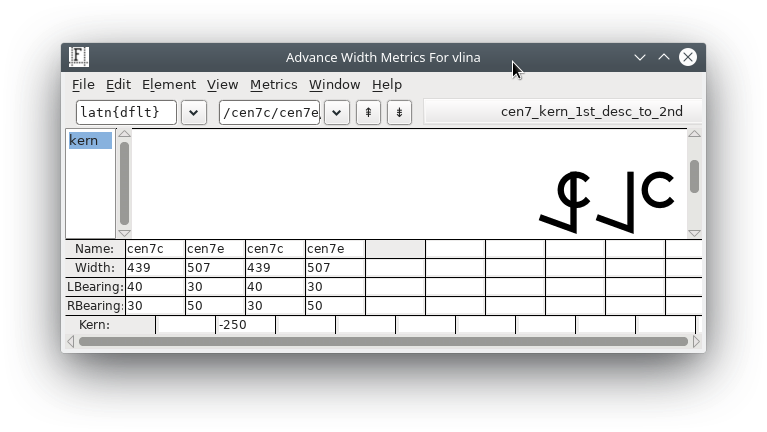The width and height of the screenshot is (767, 432).
Task: Click the Kern: row label
Action: 94,325
